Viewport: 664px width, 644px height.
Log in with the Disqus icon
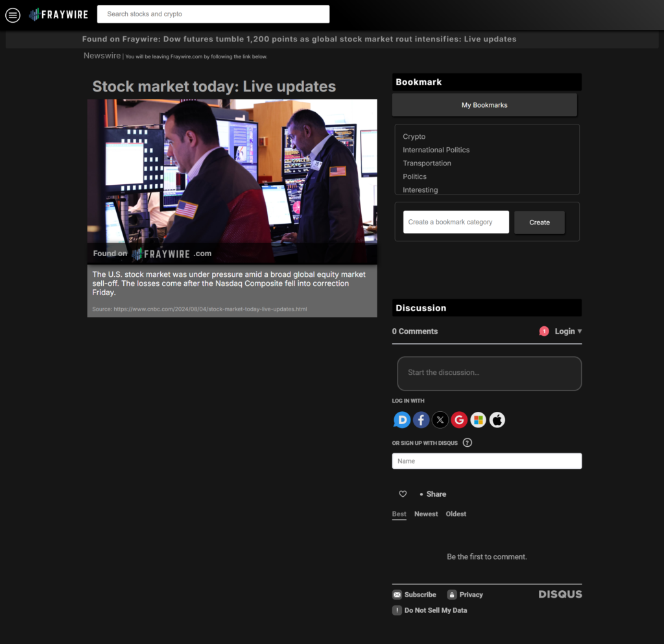click(402, 420)
